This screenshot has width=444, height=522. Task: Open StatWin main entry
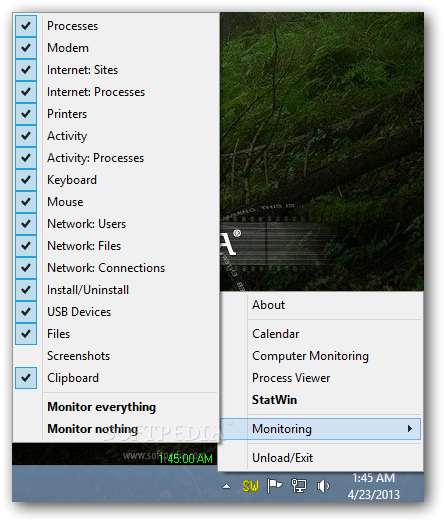[320, 400]
